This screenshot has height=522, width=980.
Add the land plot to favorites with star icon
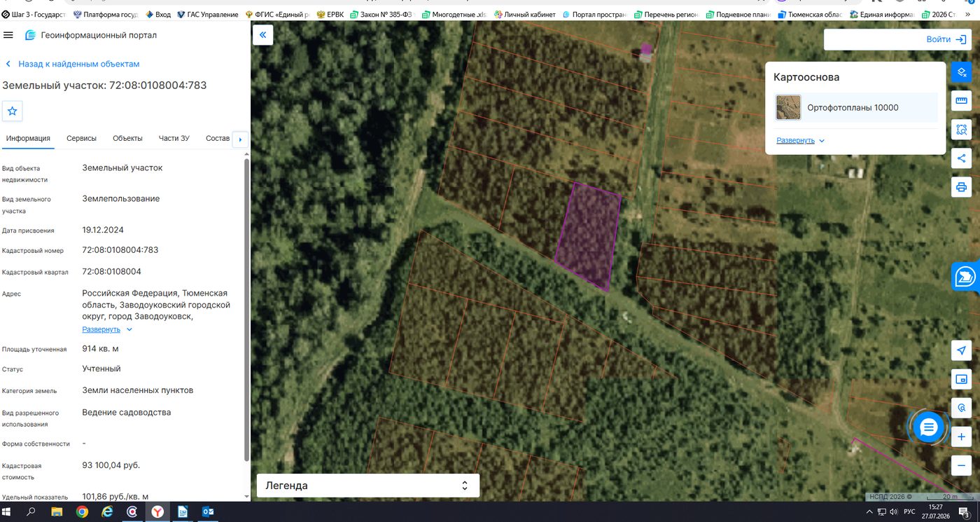[x=13, y=111]
